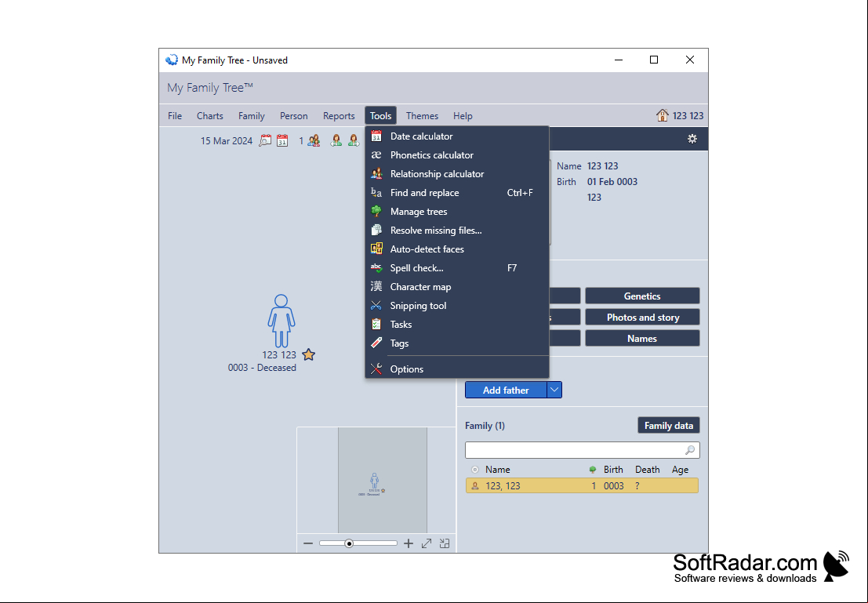
Task: Click the fit-to-window diagonal arrows icon
Action: [427, 543]
